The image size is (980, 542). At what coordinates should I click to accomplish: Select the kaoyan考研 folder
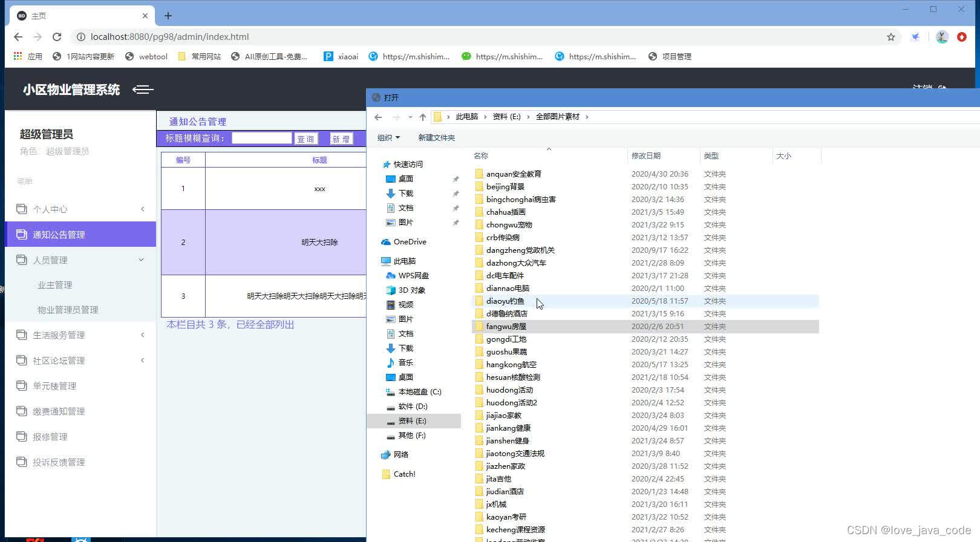[645, 517]
